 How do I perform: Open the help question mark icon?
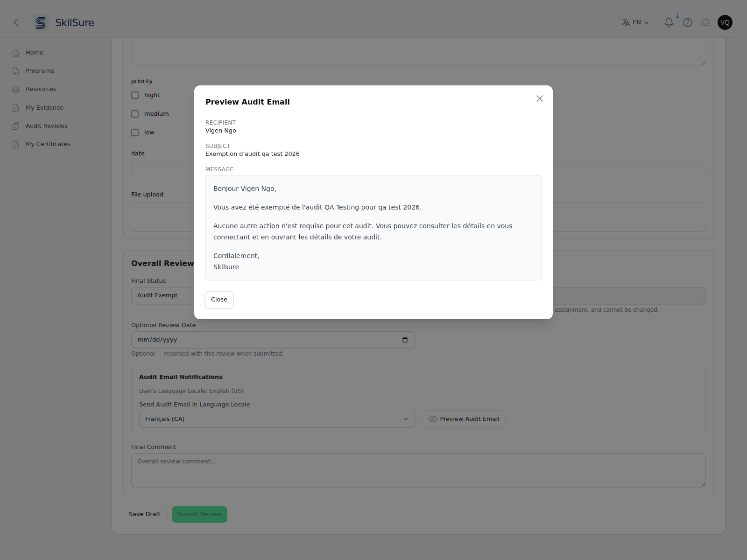688,22
